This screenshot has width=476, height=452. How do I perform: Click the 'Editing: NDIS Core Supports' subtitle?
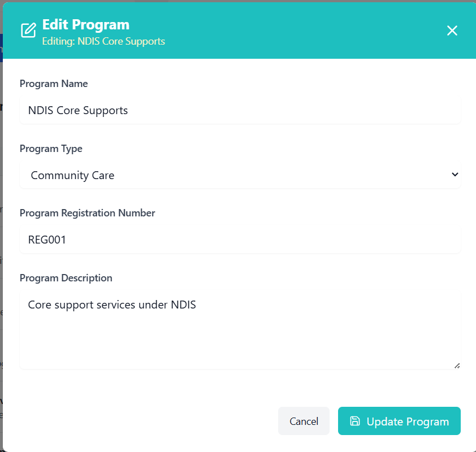point(103,41)
